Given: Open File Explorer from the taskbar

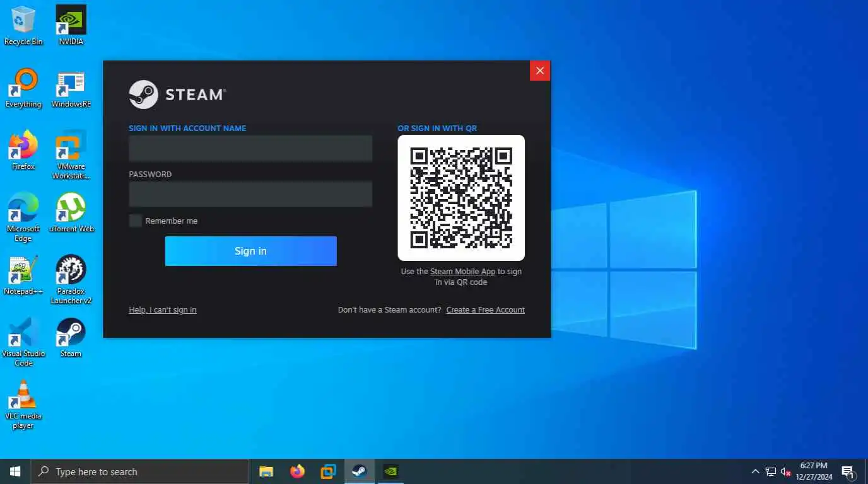Looking at the screenshot, I should (266, 471).
